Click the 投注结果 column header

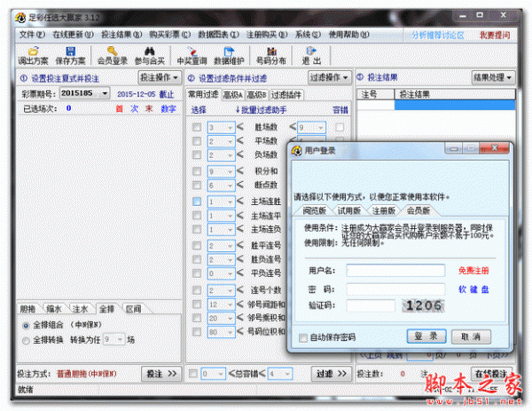click(x=455, y=94)
